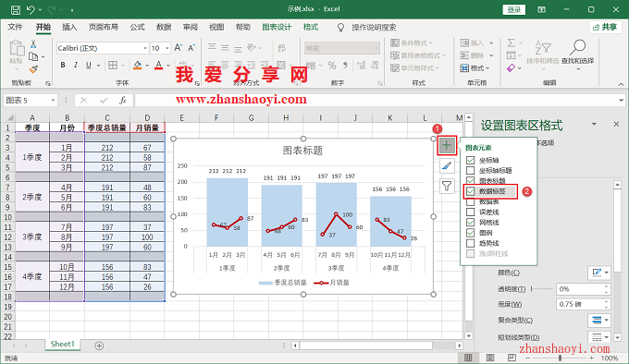
Task: Switch to Normal view in status bar
Action: [468, 358]
